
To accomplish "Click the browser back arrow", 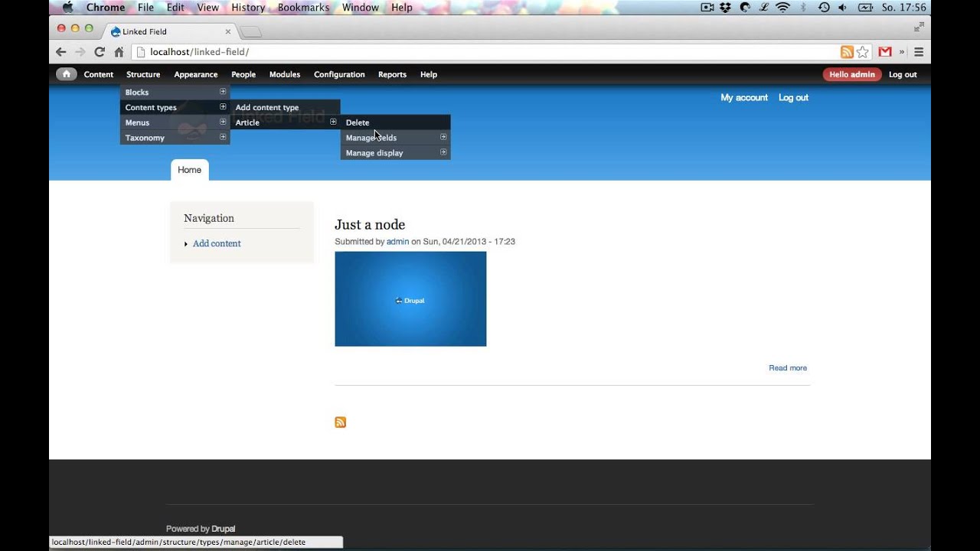I will point(61,52).
